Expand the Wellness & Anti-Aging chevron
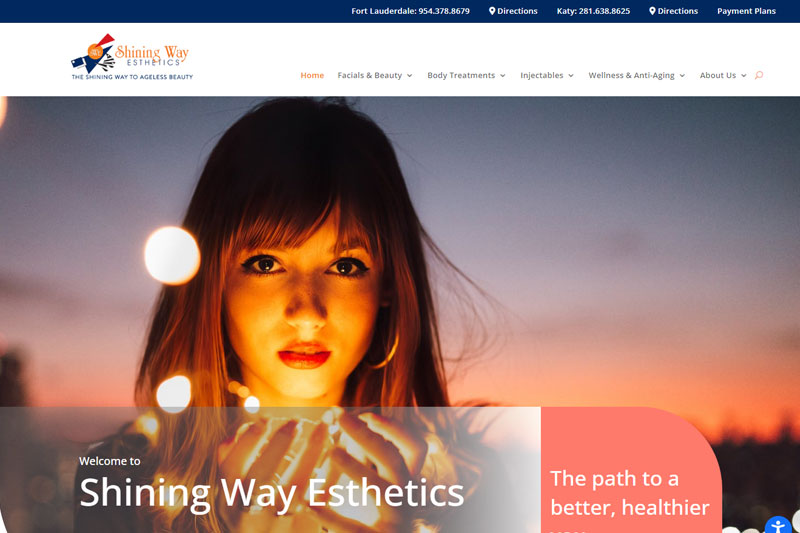Image resolution: width=800 pixels, height=533 pixels. pos(682,75)
